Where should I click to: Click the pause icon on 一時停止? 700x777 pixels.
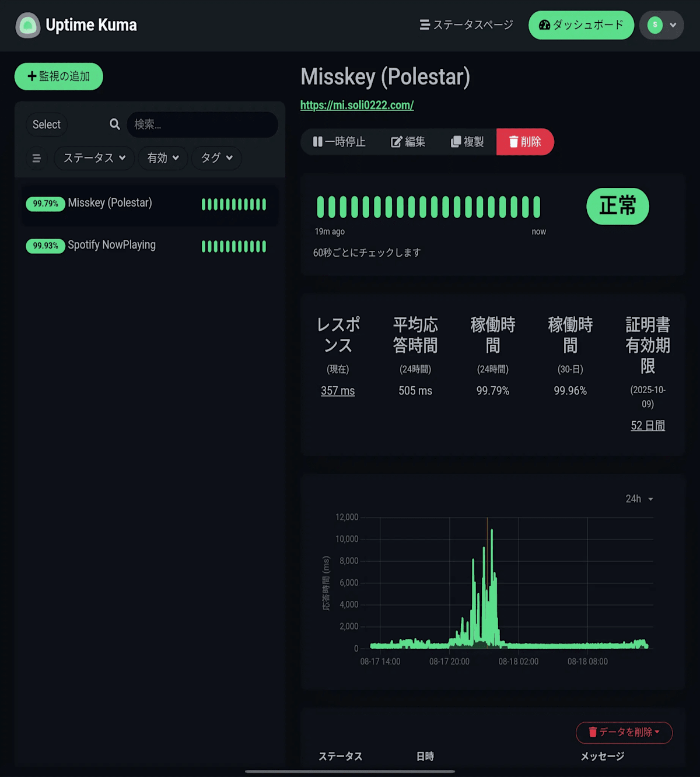click(317, 141)
